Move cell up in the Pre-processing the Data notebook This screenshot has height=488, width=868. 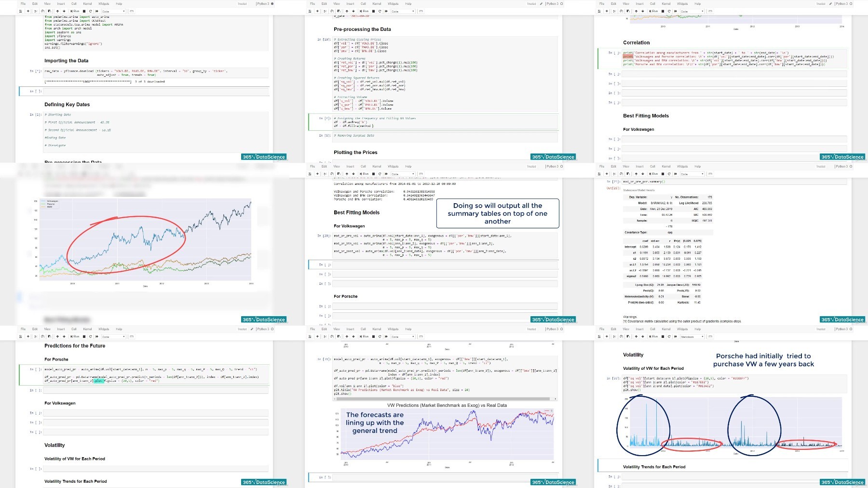[347, 11]
